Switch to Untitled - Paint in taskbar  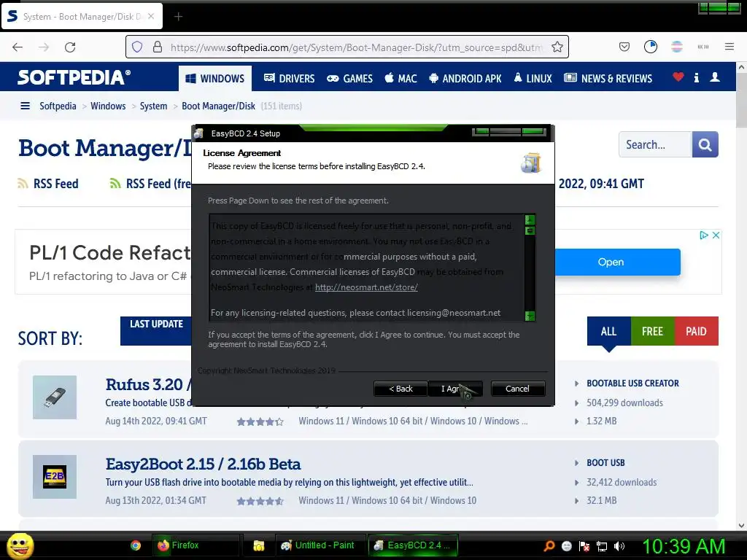pyautogui.click(x=319, y=545)
